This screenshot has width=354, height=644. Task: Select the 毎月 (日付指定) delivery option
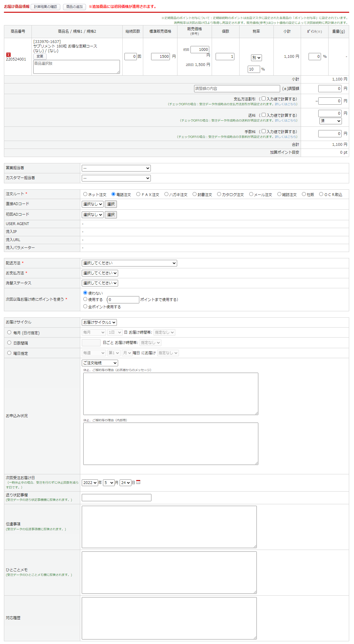(9, 332)
